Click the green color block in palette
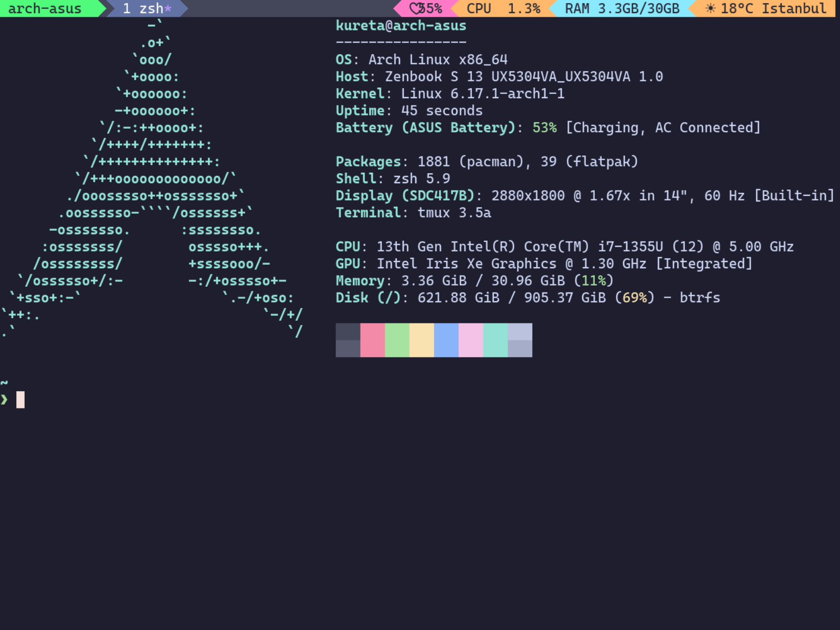The height and width of the screenshot is (630, 840). tap(397, 340)
